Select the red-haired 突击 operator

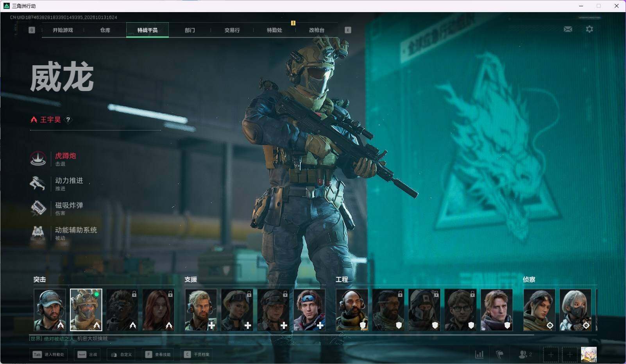point(158,310)
